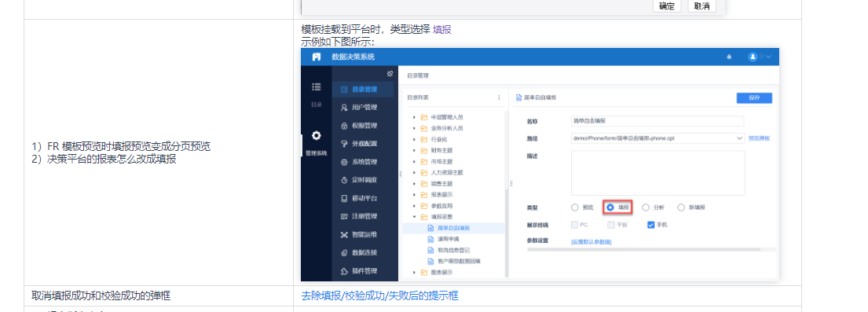Click the file icon of 物流信息登记
868x312 pixels.
(x=431, y=250)
